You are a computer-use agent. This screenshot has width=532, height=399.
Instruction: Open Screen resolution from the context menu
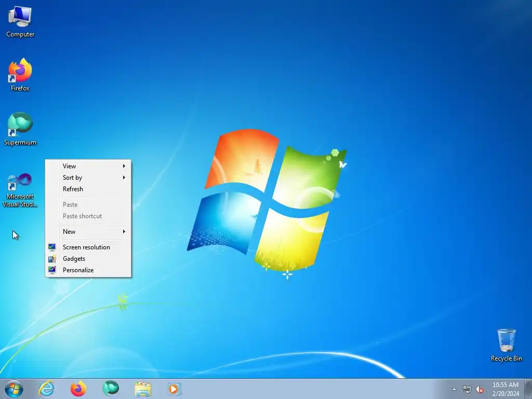(x=88, y=247)
